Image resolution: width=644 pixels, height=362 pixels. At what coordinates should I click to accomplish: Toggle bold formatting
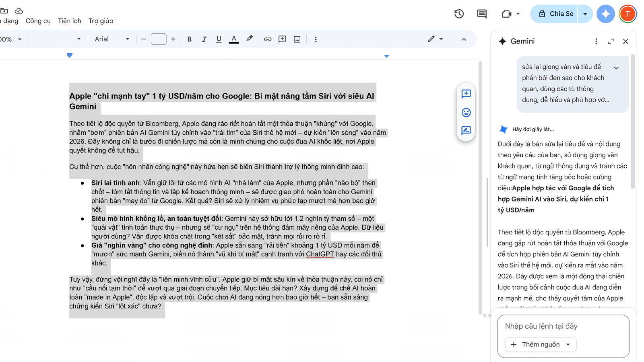(x=189, y=39)
